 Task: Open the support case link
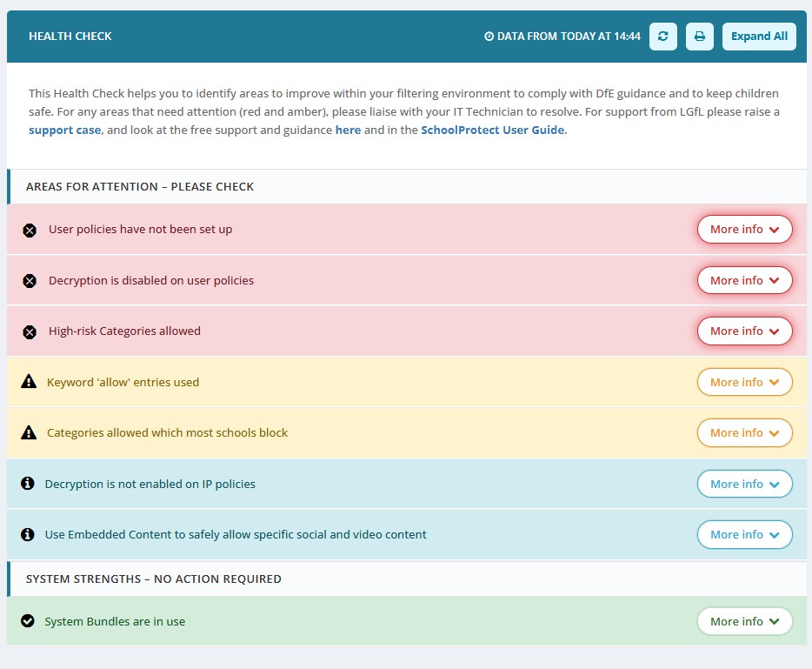pyautogui.click(x=64, y=130)
